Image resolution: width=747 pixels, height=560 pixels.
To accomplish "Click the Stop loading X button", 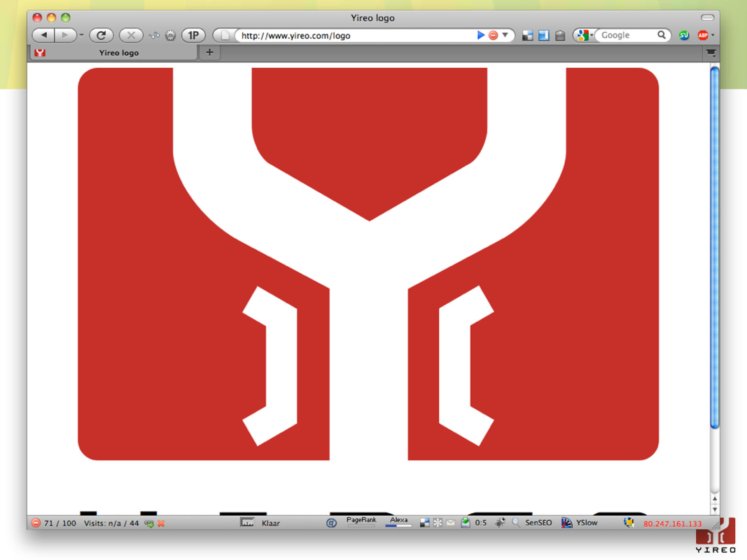I will [x=131, y=35].
